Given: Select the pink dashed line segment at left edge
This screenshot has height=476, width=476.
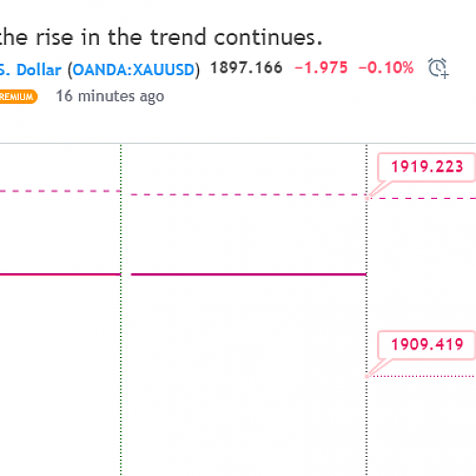Looking at the screenshot, I should (60, 191).
